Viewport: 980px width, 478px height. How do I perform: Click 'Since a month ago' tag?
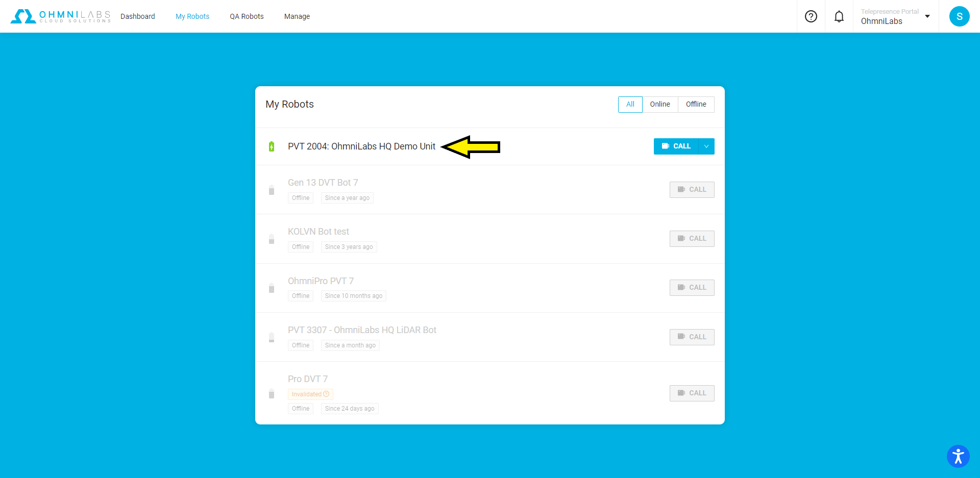click(350, 345)
